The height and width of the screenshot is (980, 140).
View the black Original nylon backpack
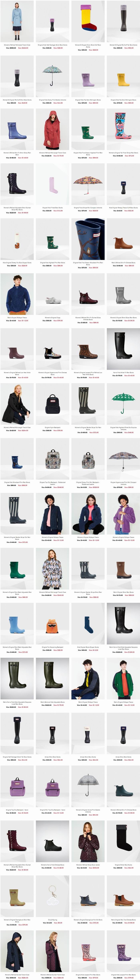[52, 404]
